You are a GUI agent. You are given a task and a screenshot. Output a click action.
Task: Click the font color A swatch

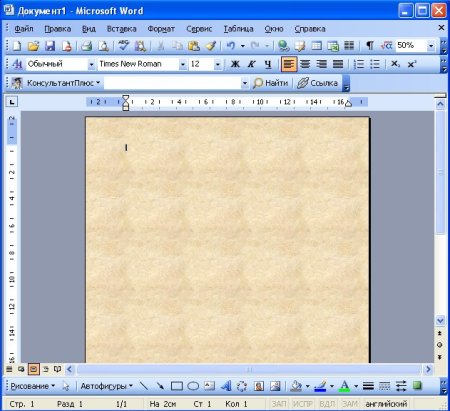[x=344, y=386]
